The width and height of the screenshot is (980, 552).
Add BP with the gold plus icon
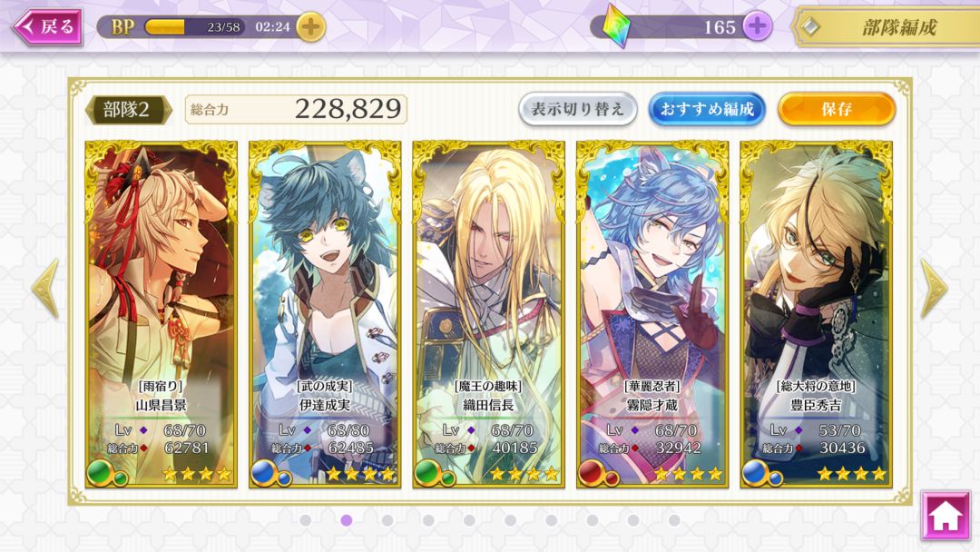tap(310, 27)
